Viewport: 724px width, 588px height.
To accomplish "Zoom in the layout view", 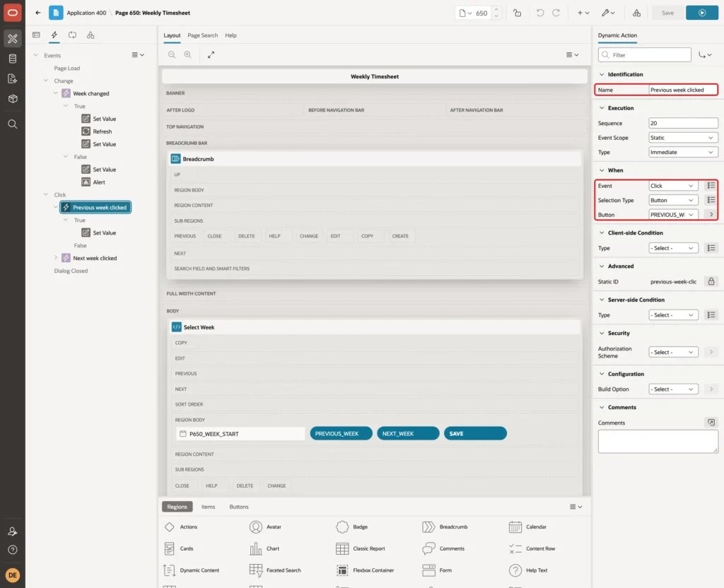I will point(188,54).
